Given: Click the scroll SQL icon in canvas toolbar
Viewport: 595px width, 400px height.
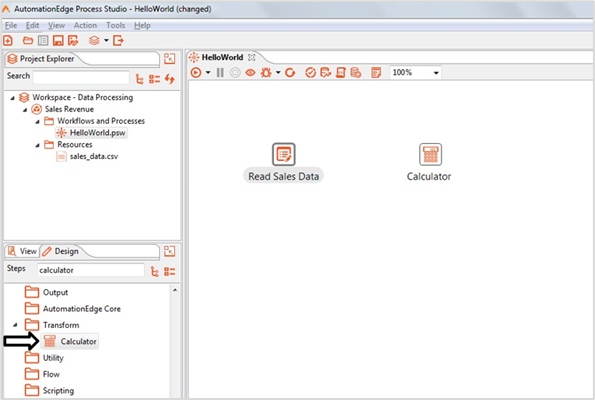Looking at the screenshot, I should tap(341, 72).
